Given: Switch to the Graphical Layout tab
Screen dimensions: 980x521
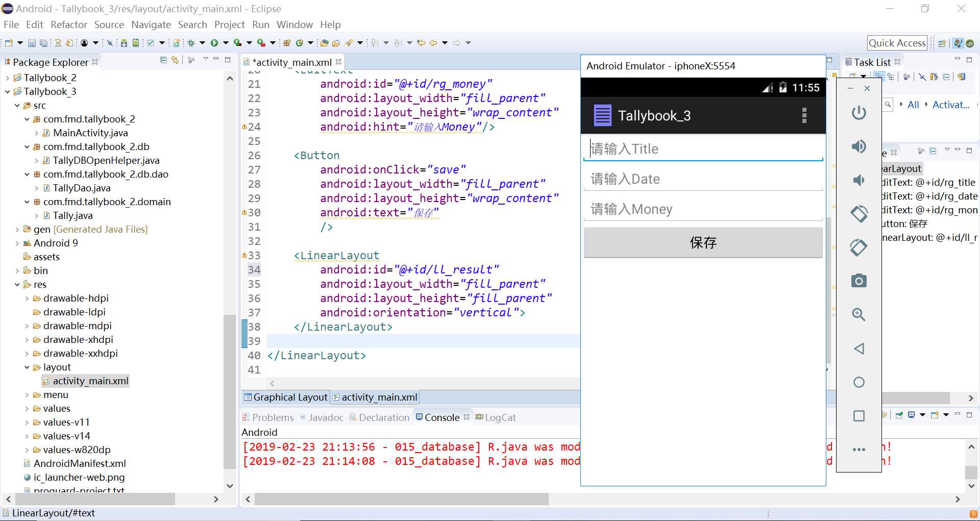Looking at the screenshot, I should click(x=286, y=397).
